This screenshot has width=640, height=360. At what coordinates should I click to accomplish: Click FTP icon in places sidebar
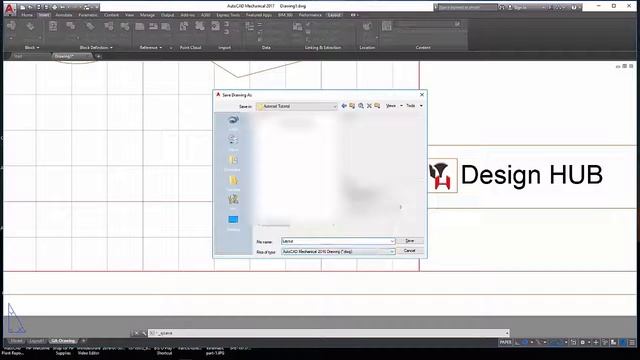click(233, 202)
